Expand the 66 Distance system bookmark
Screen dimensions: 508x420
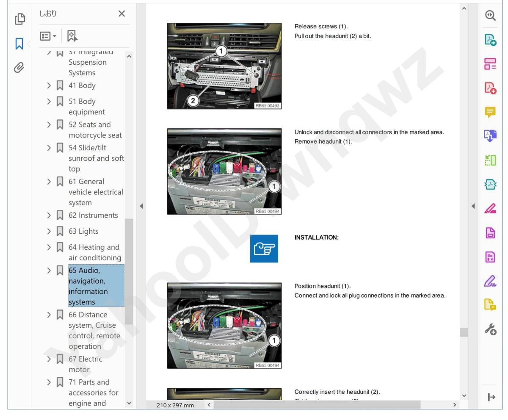(49, 315)
